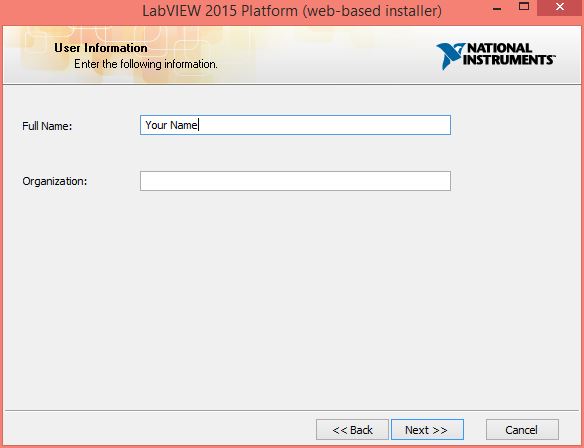Close the installer with the X button
Screen dimensions: 584x448
click(560, 7)
